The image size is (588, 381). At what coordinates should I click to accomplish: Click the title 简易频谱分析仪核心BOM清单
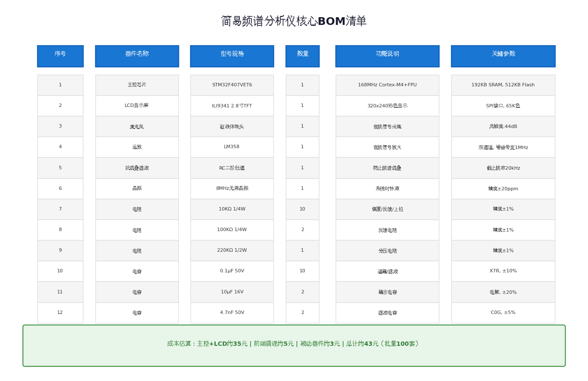pos(294,21)
